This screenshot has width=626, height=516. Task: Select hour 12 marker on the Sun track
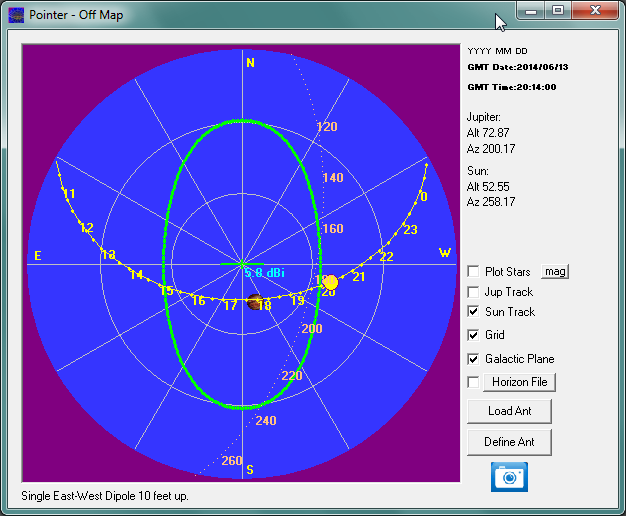86,228
